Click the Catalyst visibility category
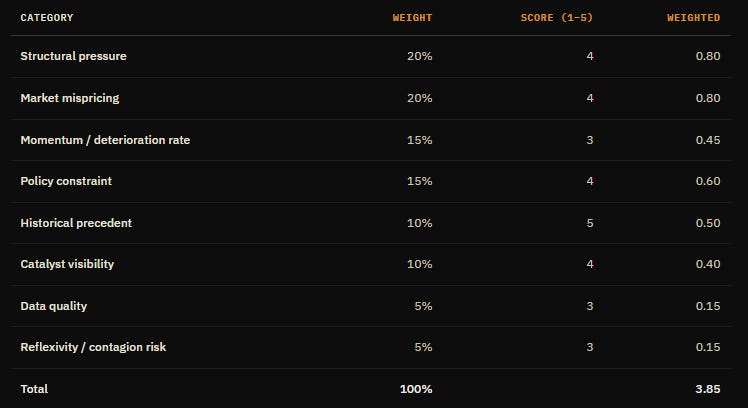This screenshot has width=748, height=408. tap(67, 264)
